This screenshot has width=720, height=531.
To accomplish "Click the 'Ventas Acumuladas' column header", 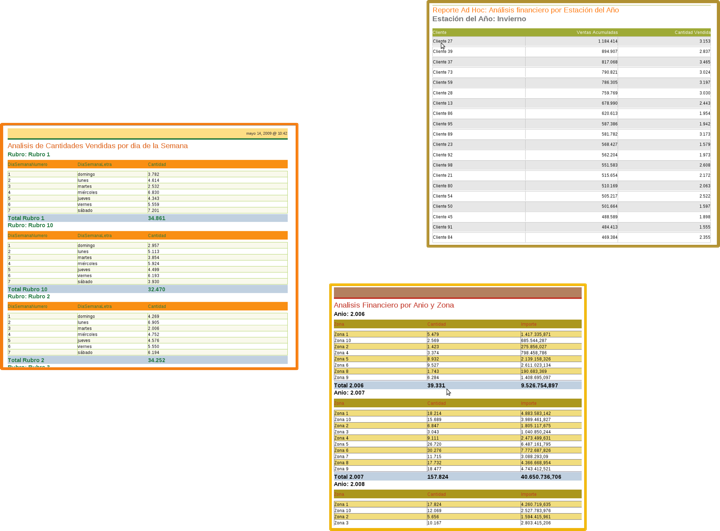I will pyautogui.click(x=597, y=32).
